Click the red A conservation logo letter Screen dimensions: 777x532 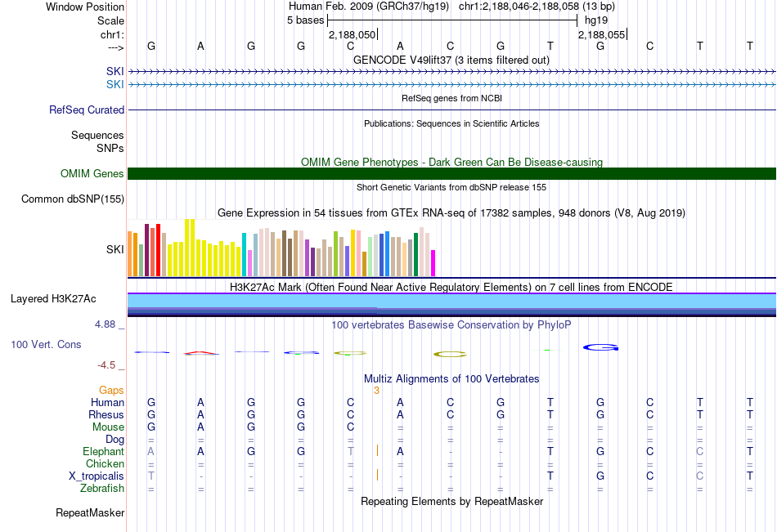click(x=201, y=353)
